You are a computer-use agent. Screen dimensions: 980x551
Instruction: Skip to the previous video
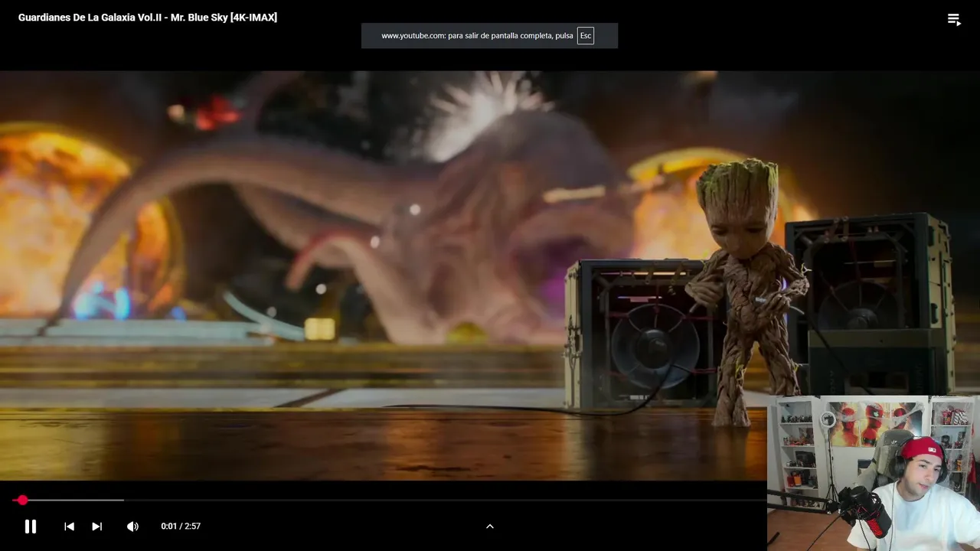(x=69, y=527)
